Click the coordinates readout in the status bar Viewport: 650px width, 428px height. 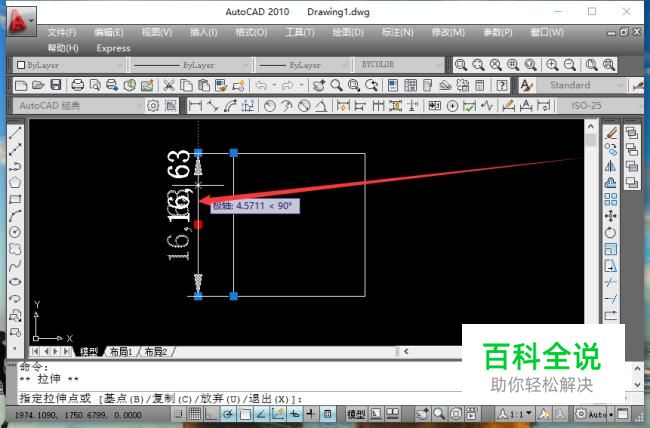point(78,415)
